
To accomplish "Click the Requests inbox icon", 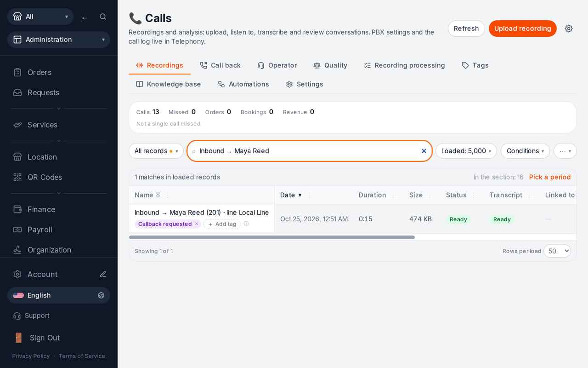I will point(17,92).
